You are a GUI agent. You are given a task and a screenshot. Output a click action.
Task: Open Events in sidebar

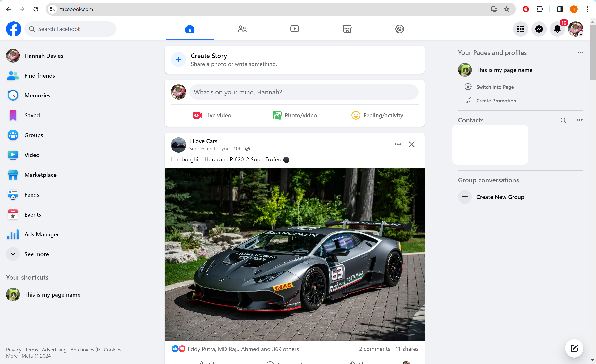pyautogui.click(x=69, y=214)
